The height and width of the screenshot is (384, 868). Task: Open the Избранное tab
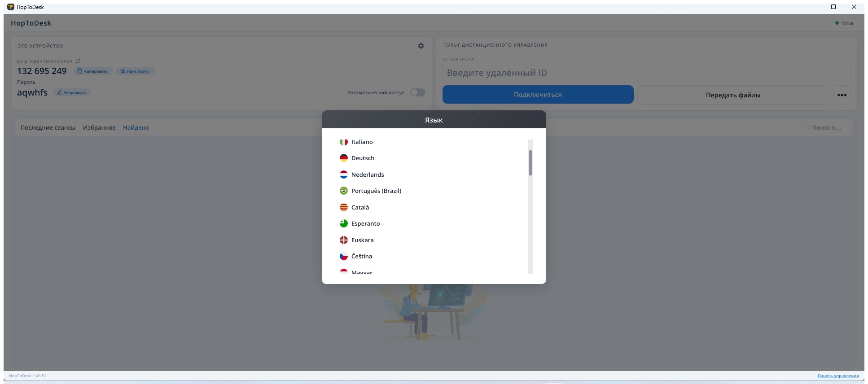point(99,127)
